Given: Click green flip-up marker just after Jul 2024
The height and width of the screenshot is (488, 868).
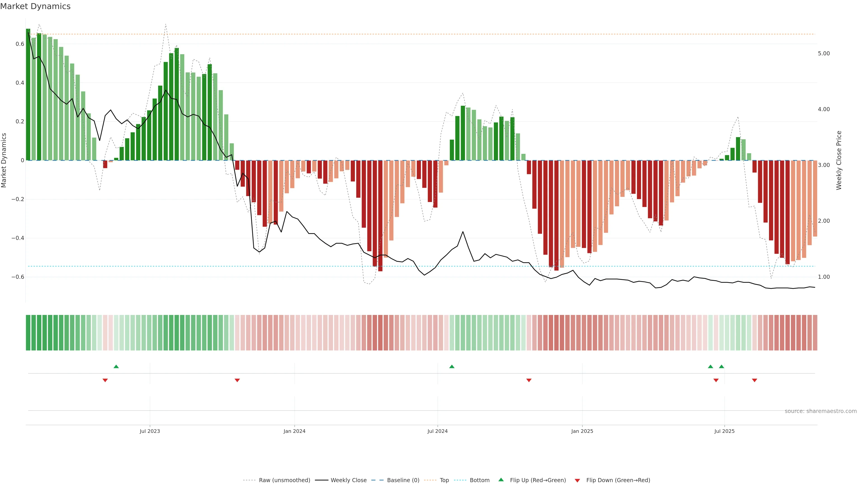Looking at the screenshot, I should [x=452, y=366].
